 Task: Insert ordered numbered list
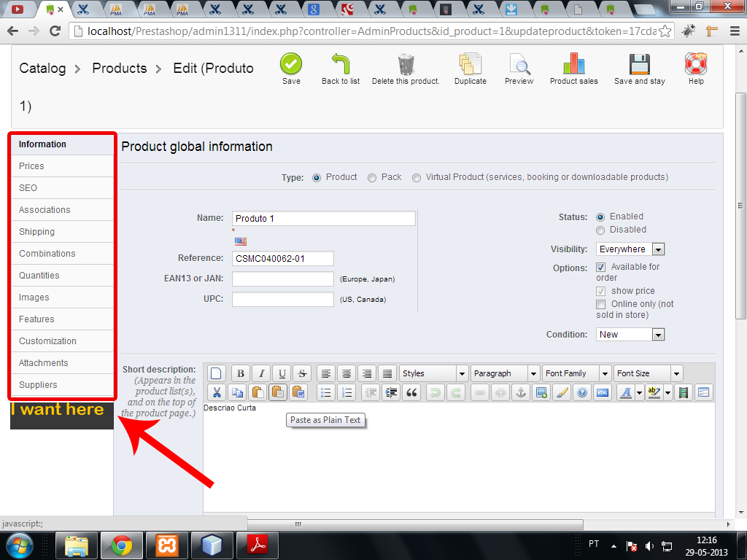347,393
